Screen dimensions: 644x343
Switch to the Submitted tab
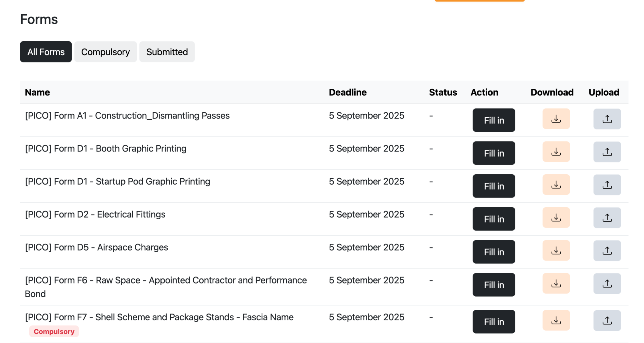(167, 52)
